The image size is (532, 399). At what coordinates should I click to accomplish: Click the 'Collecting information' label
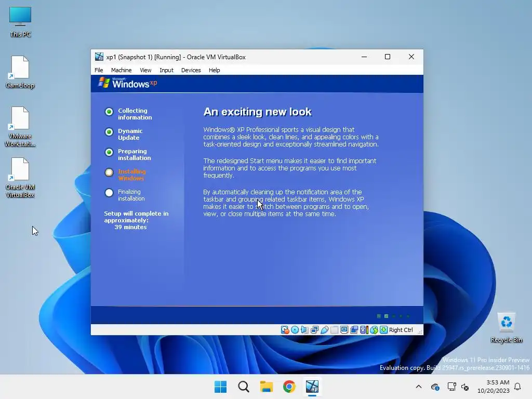pyautogui.click(x=135, y=114)
